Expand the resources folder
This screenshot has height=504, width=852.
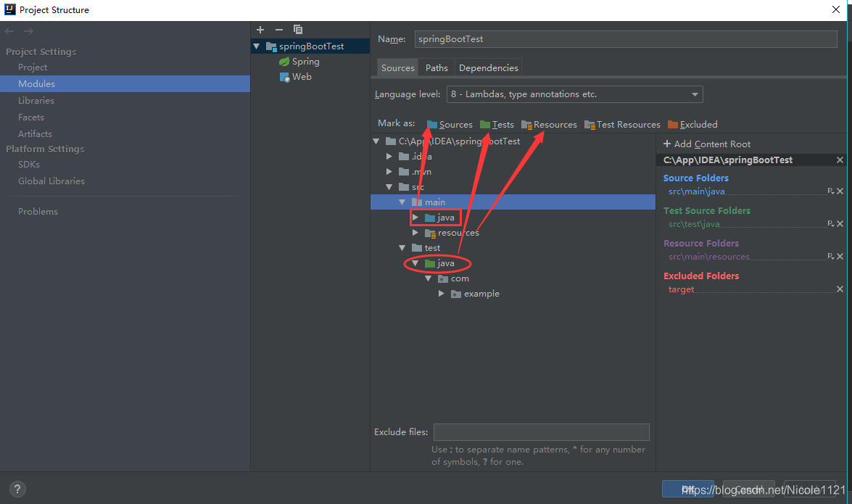click(415, 233)
